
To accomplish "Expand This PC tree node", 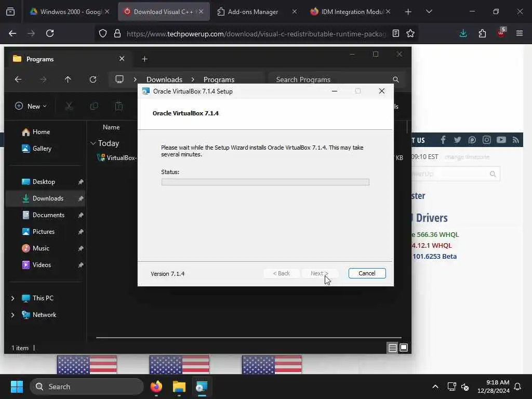I will tap(13, 298).
